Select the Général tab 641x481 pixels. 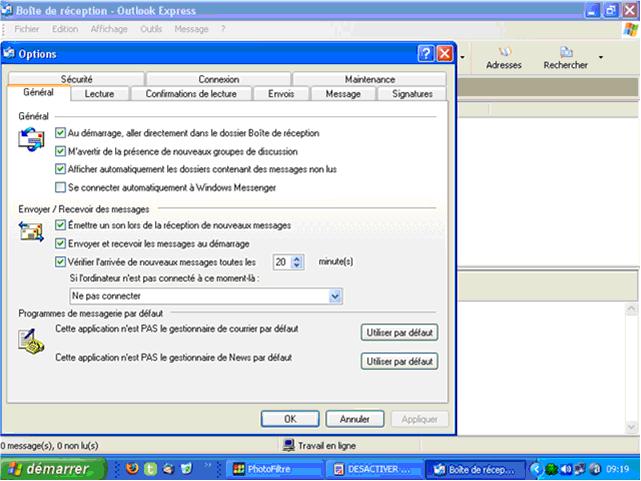click(38, 92)
